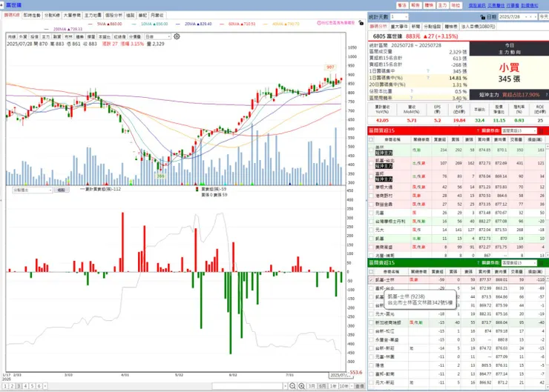This screenshot has width=549, height=392.
Task: Toggle 外資 overlay on chart toolbar
Action: (23, 37)
